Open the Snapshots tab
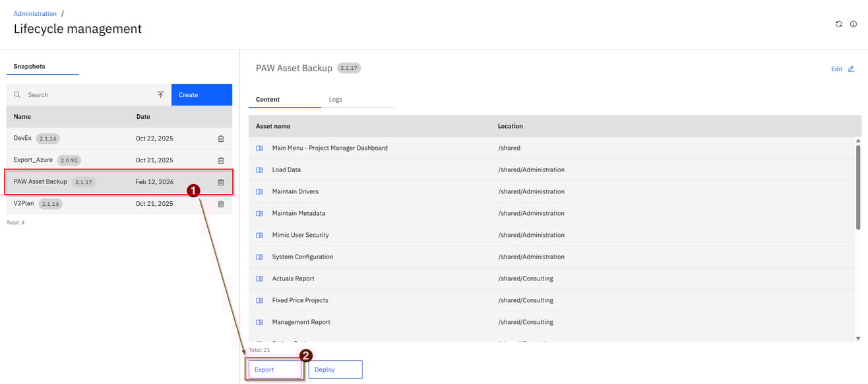 tap(29, 67)
